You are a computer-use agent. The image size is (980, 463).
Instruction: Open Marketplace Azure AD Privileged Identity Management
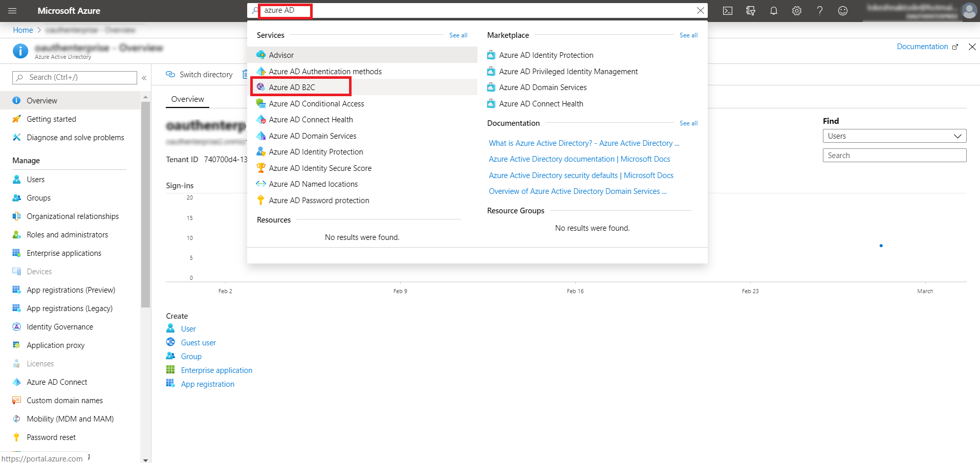point(568,71)
